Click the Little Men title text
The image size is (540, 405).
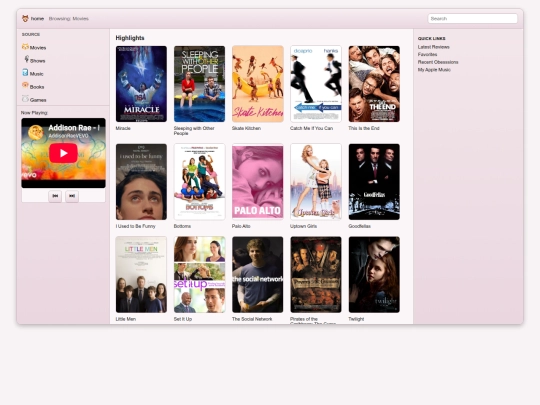coord(126,319)
